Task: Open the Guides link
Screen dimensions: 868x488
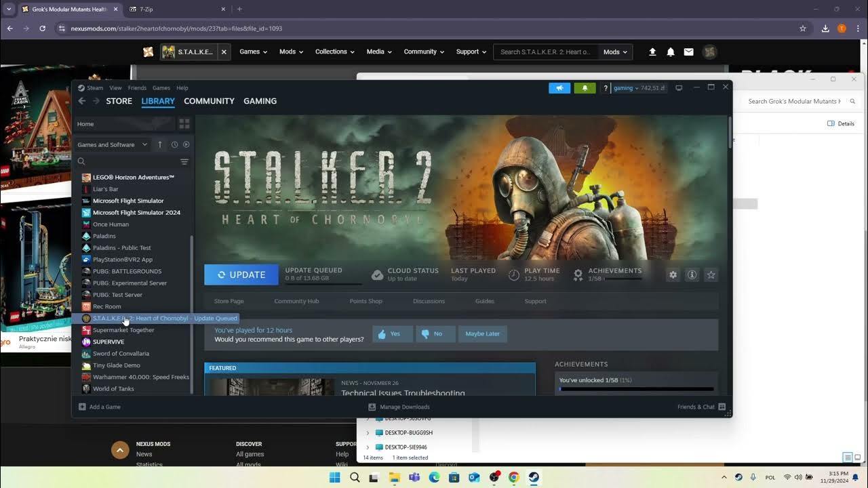Action: pyautogui.click(x=484, y=301)
